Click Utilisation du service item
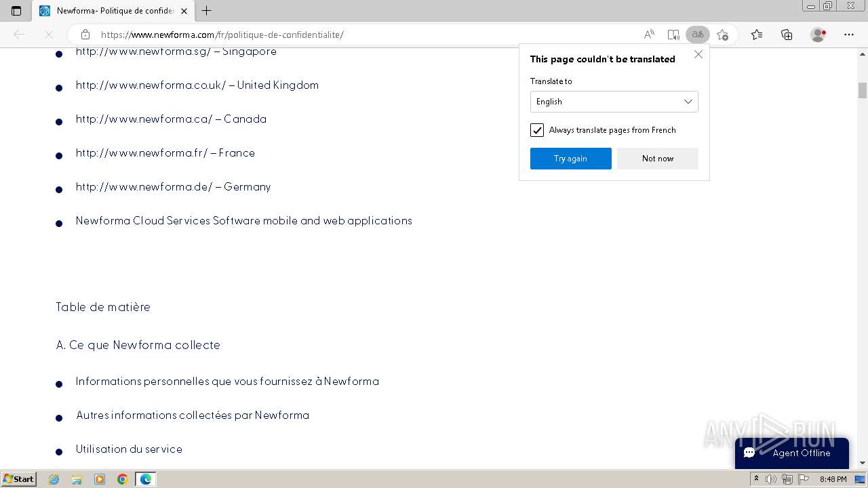Viewport: 868px width, 488px height. pyautogui.click(x=129, y=449)
